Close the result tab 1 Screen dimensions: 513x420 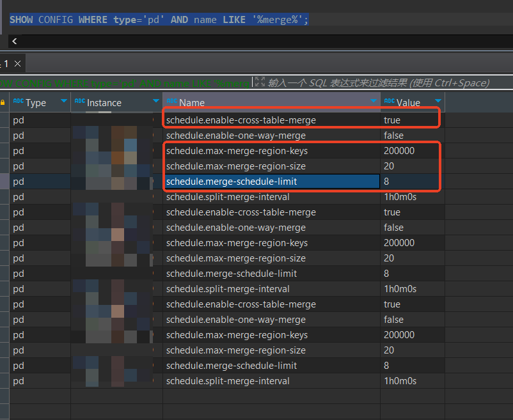click(18, 63)
